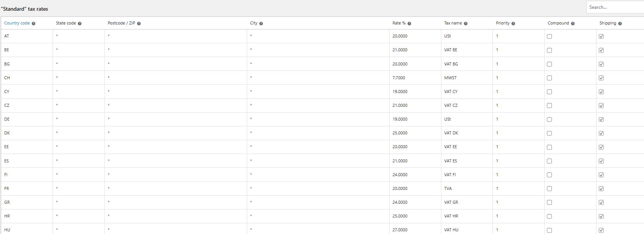Screen dimensions: 644x234
Task: Click the 27.0000 rate for HU
Action: pyautogui.click(x=414, y=230)
